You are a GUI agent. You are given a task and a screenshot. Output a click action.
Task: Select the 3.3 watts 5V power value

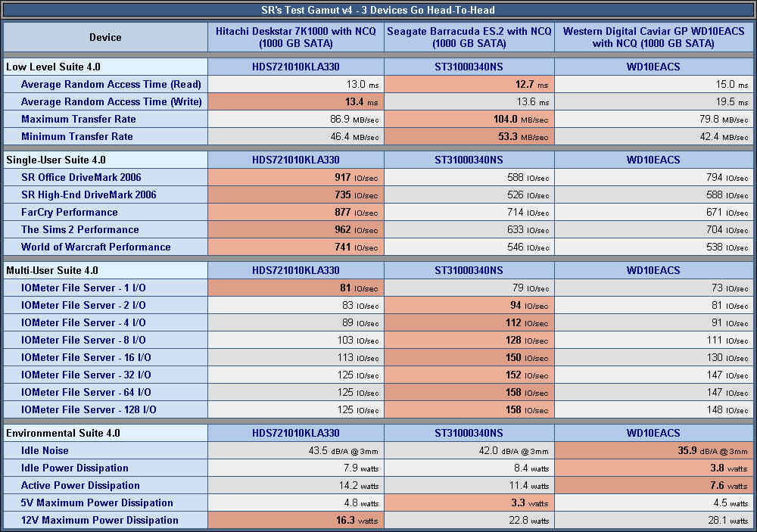pyautogui.click(x=530, y=502)
